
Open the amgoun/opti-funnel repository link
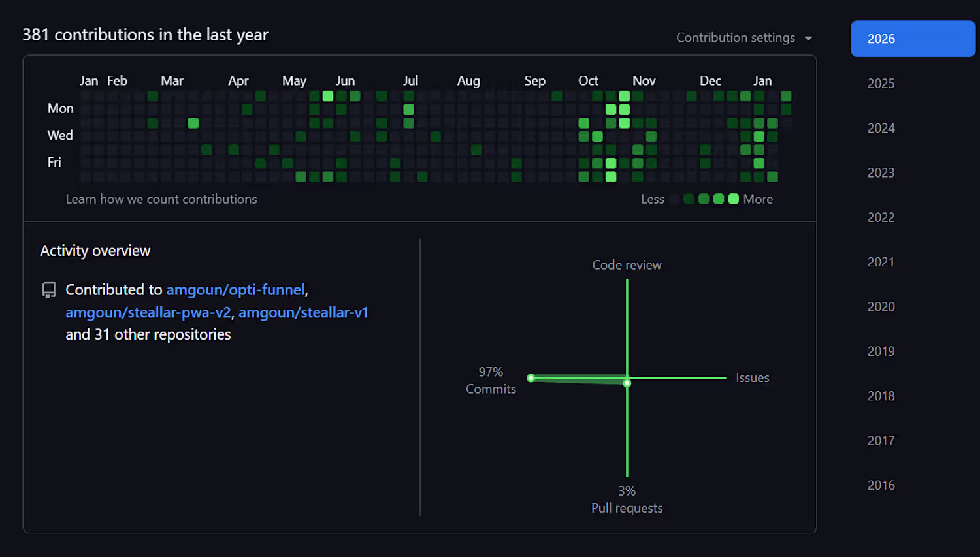click(235, 290)
